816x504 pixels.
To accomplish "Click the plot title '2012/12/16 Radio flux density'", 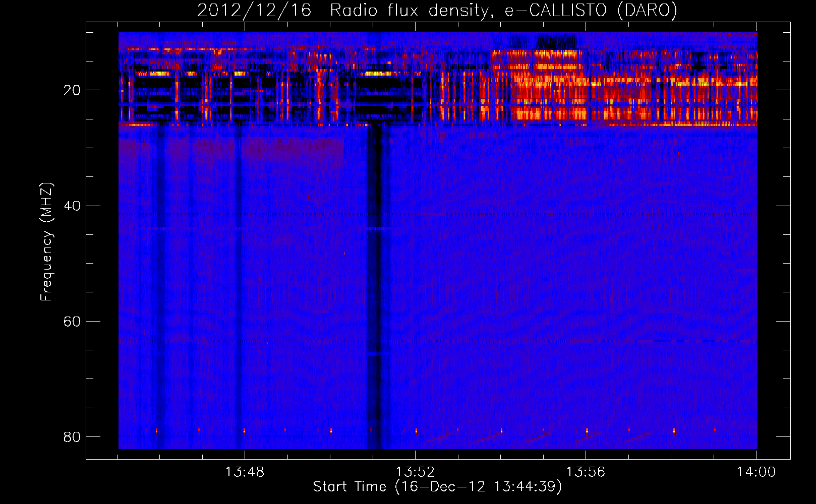I will coord(437,10).
